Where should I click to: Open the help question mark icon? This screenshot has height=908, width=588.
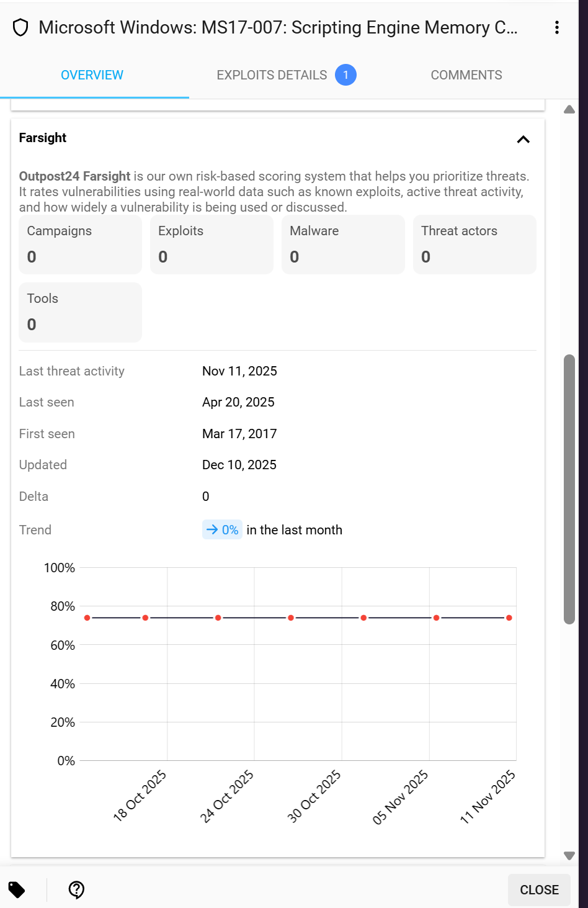click(76, 889)
